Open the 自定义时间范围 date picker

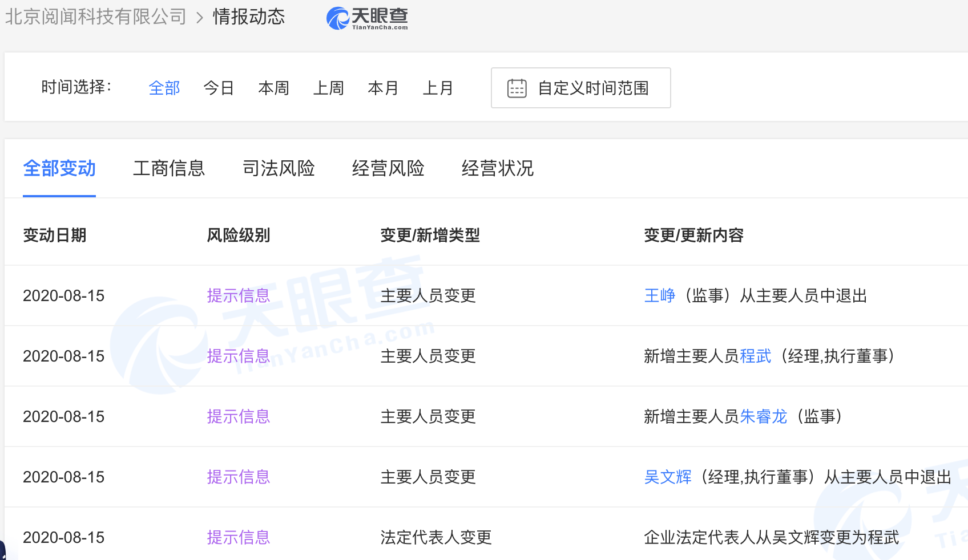[592, 88]
